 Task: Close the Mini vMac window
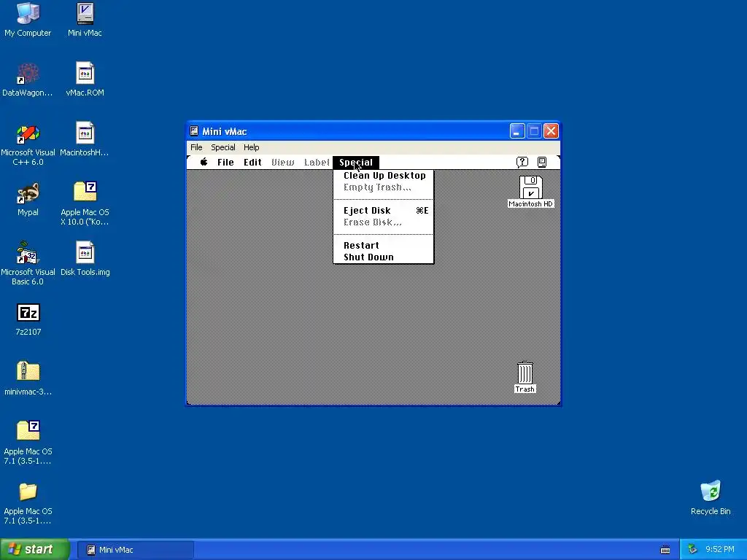pos(551,131)
